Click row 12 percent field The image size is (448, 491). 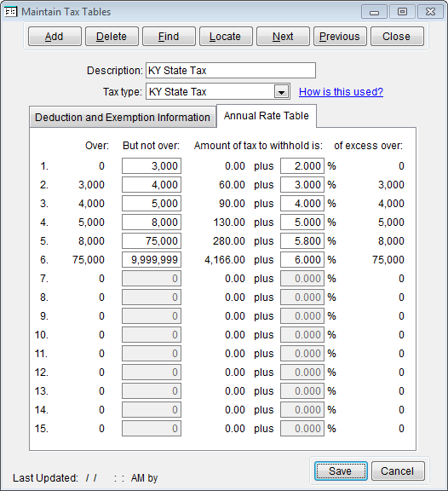[302, 373]
